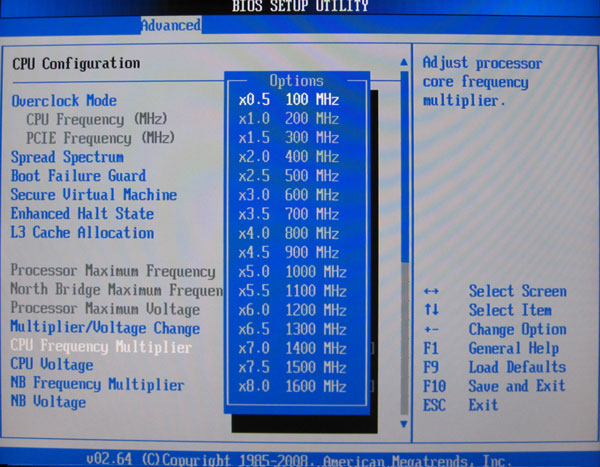Pick the x4.5 900 MHz multiplier

tap(289, 253)
